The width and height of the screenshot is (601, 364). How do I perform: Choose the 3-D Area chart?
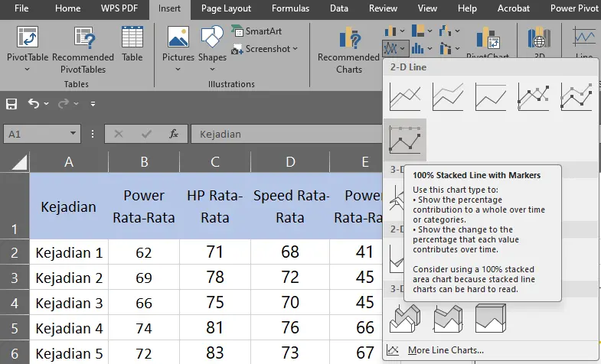click(x=405, y=318)
